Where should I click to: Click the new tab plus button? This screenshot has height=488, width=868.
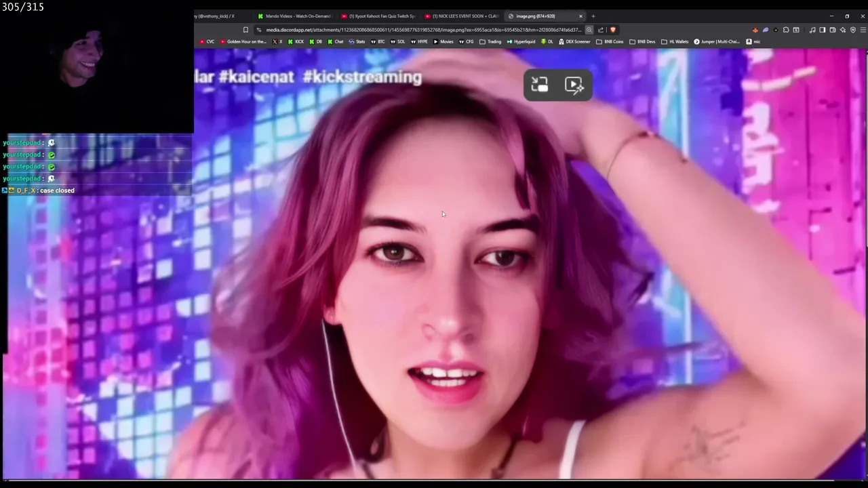(x=593, y=16)
